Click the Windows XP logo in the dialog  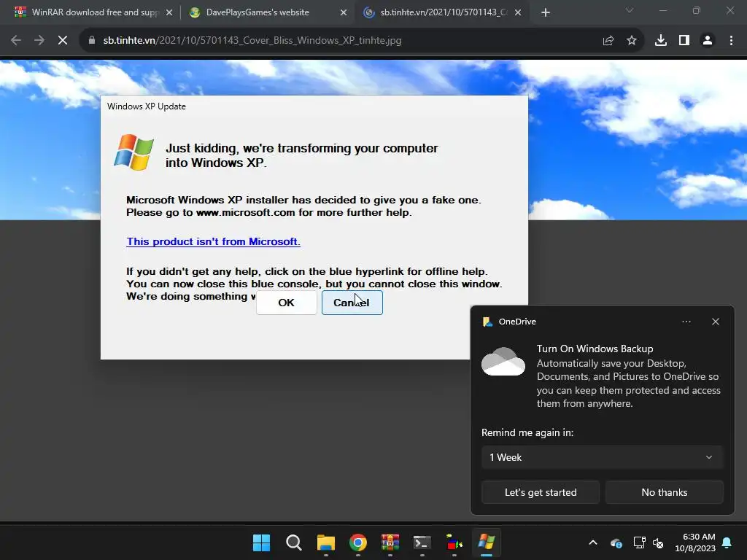click(134, 152)
